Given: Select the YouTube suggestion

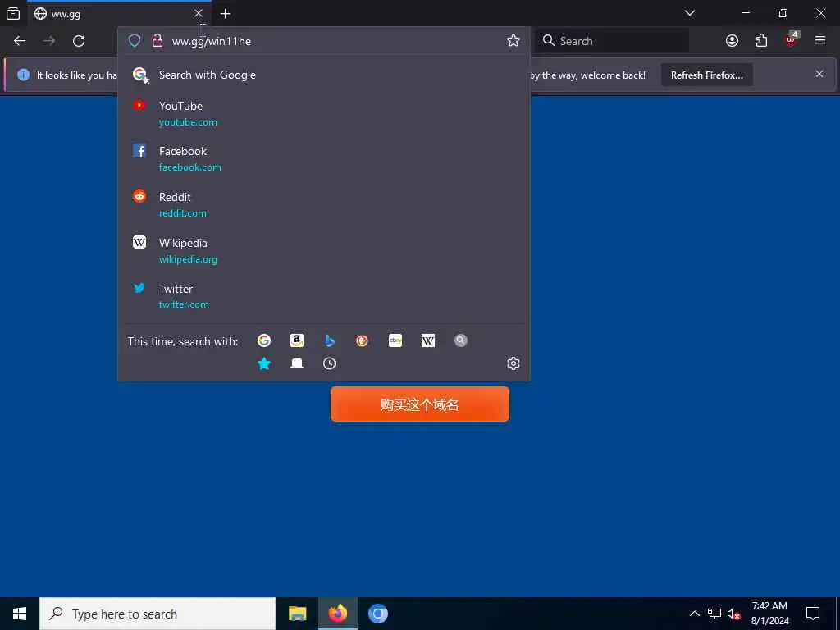Looking at the screenshot, I should click(x=323, y=113).
